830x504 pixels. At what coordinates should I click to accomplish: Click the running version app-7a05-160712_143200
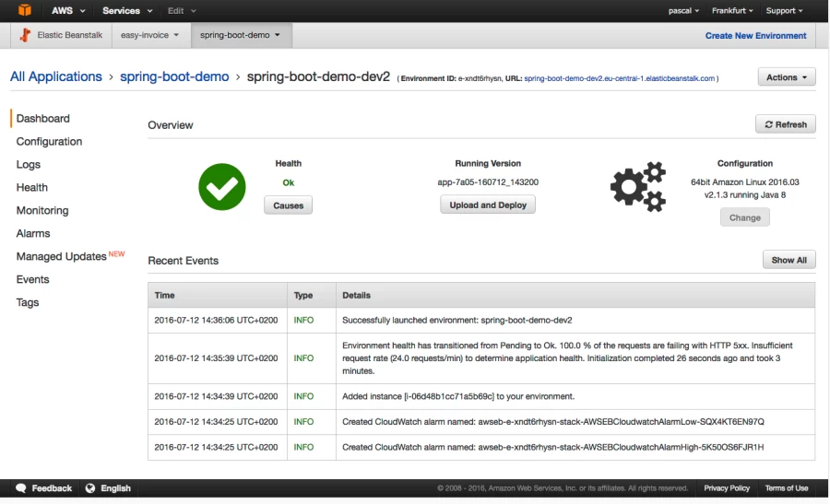coord(488,182)
